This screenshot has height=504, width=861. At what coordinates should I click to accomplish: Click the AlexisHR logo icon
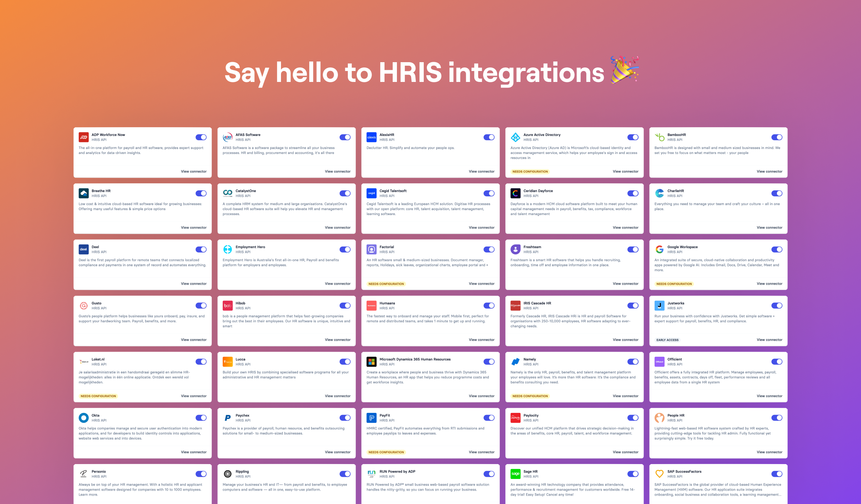tap(371, 137)
